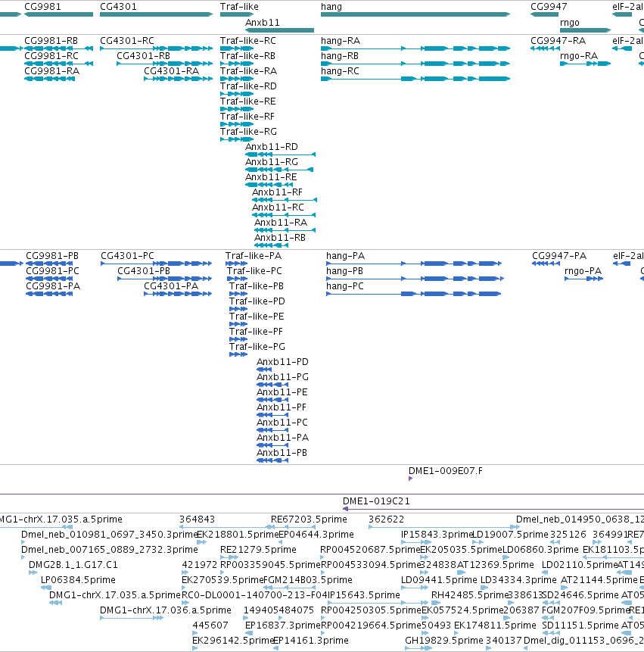Select transcript CG9981-RB
The image size is (644, 652).
pos(58,48)
